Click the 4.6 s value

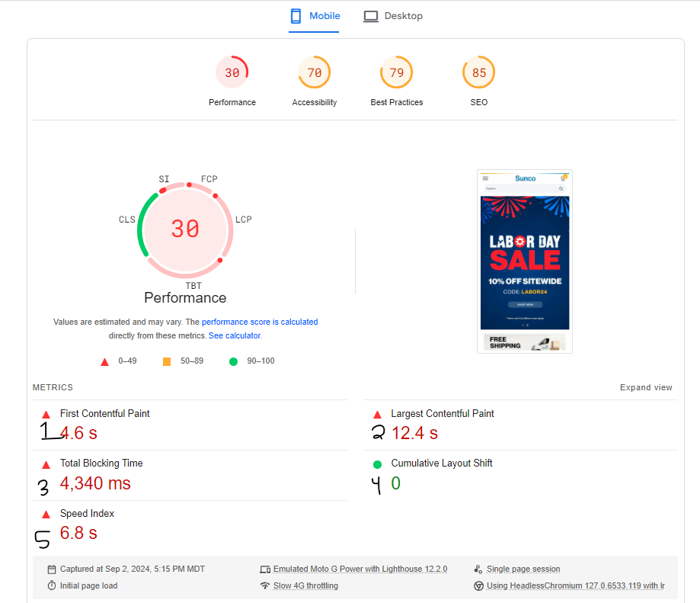click(x=78, y=433)
